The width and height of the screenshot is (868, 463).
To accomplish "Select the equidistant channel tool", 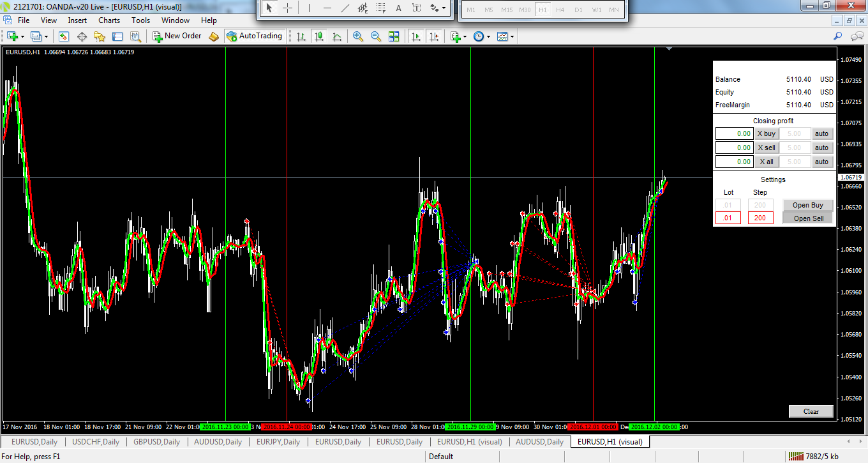I will click(363, 8).
